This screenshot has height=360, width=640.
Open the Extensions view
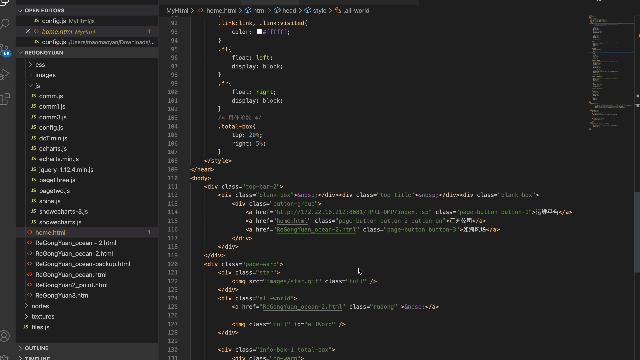point(5,99)
